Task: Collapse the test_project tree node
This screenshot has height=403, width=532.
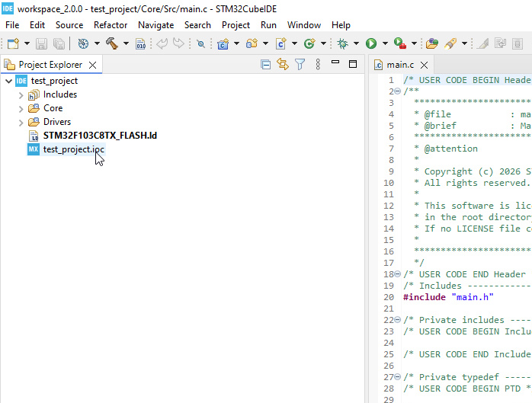Action: tap(9, 81)
